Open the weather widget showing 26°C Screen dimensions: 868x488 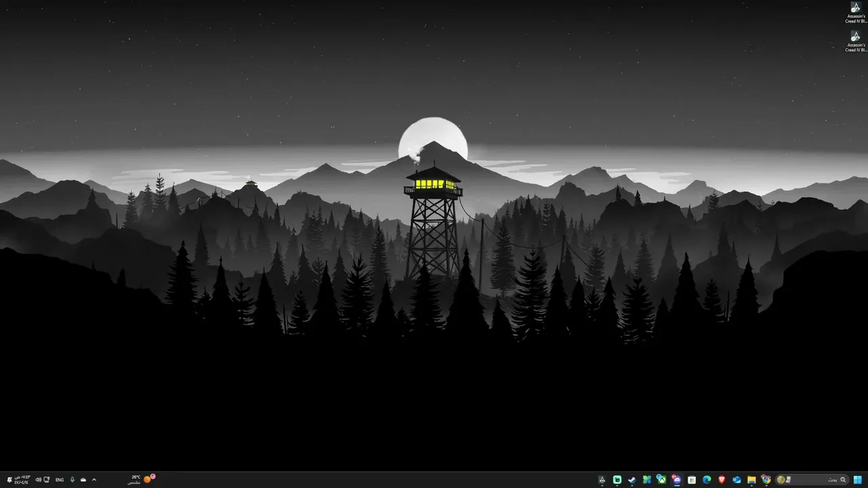(142, 479)
